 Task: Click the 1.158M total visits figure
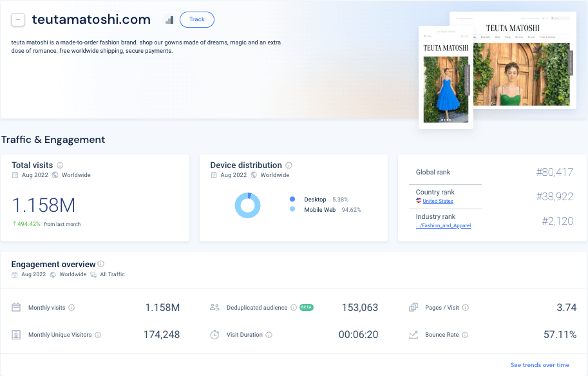[44, 205]
